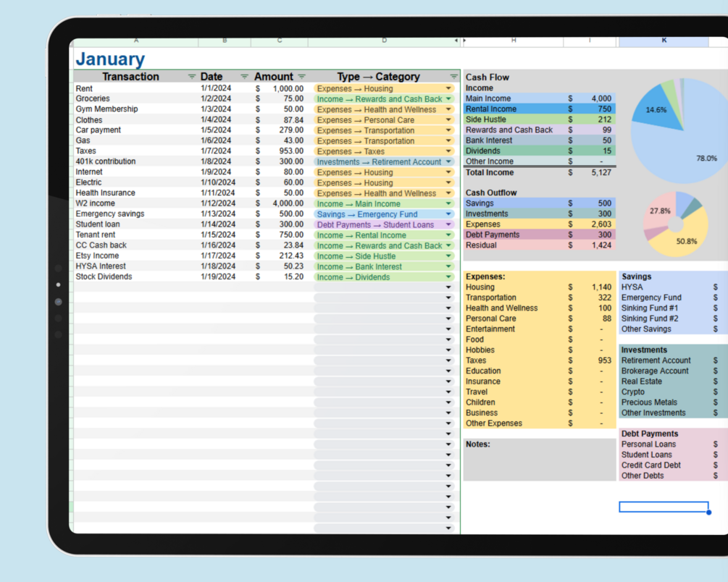This screenshot has height=582, width=728.
Task: Click the 'Expenses → Housing' chip in the Rent row
Action: point(384,88)
